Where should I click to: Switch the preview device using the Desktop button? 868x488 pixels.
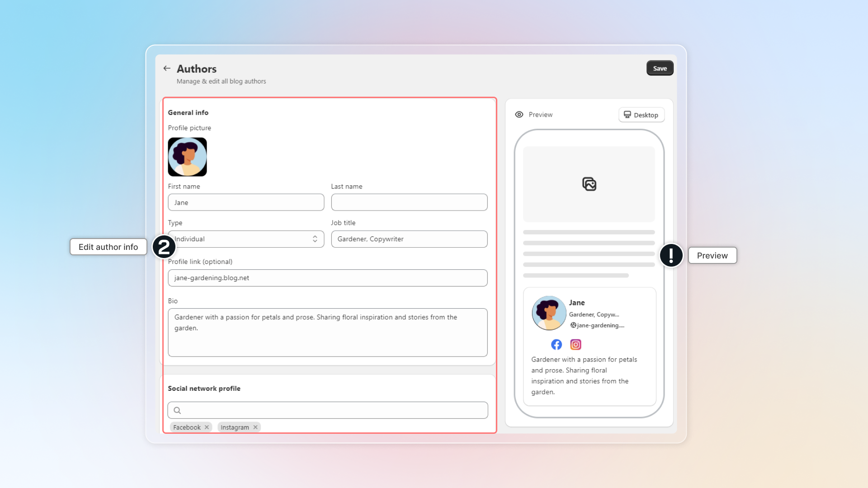641,115
